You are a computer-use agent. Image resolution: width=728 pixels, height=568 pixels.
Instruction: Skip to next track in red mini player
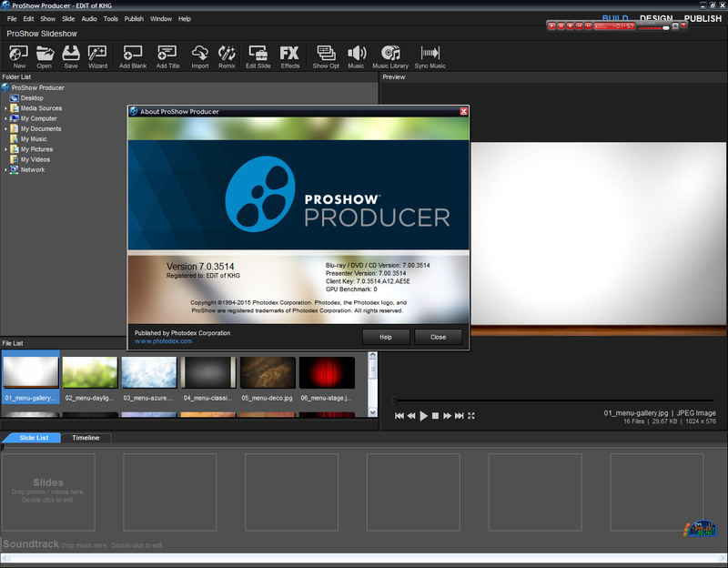click(588, 26)
